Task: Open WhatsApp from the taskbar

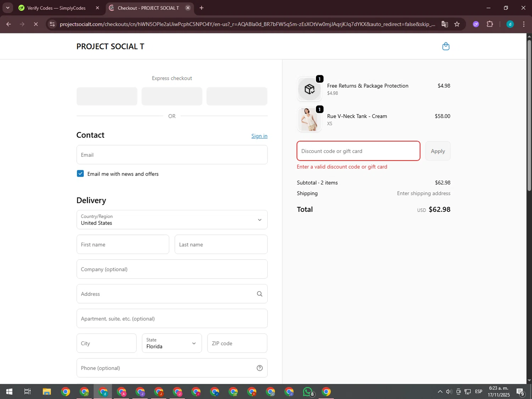Action: click(308, 392)
